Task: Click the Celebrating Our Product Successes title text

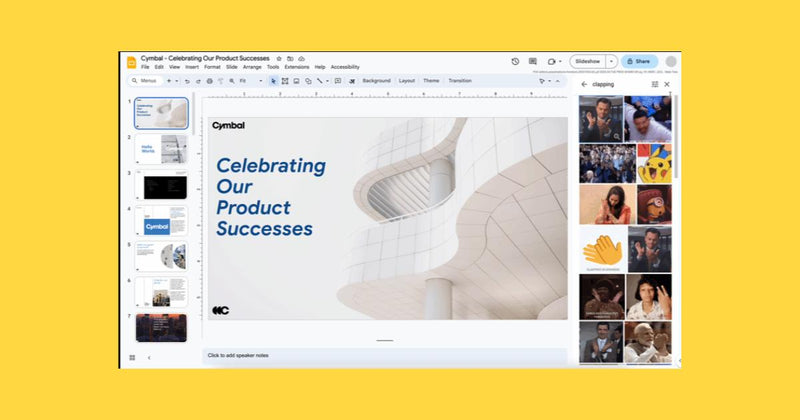Action: click(x=271, y=197)
